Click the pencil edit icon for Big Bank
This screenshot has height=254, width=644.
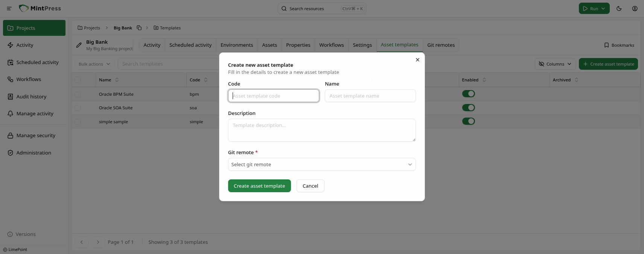79,45
